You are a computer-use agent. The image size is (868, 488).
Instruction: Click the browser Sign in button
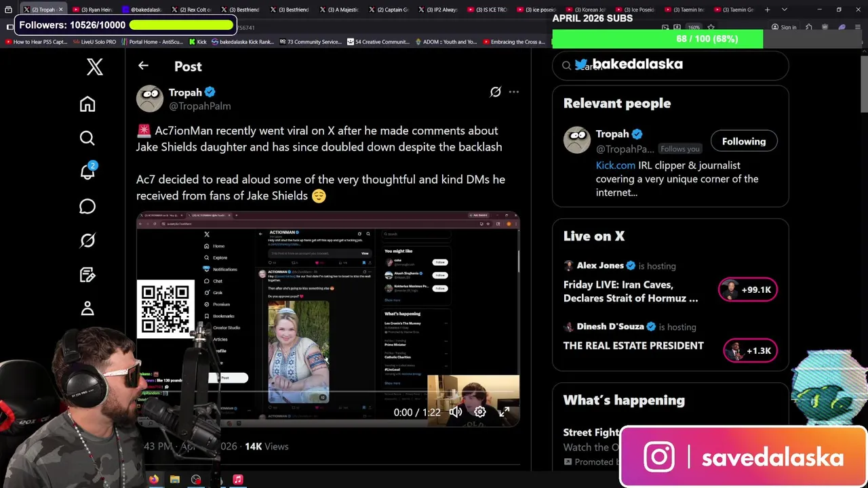pyautogui.click(x=784, y=28)
